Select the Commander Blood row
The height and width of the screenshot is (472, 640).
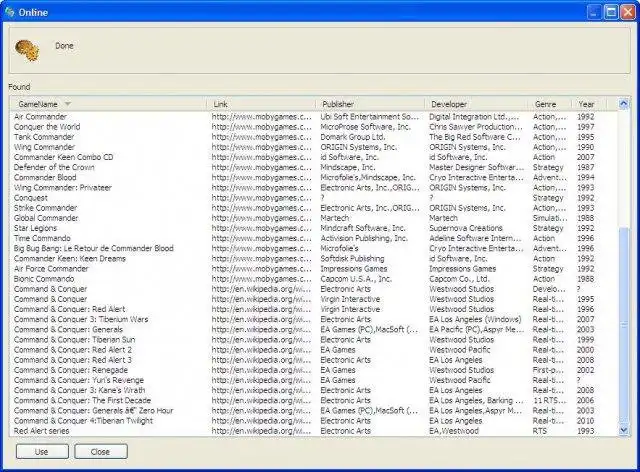coord(313,178)
